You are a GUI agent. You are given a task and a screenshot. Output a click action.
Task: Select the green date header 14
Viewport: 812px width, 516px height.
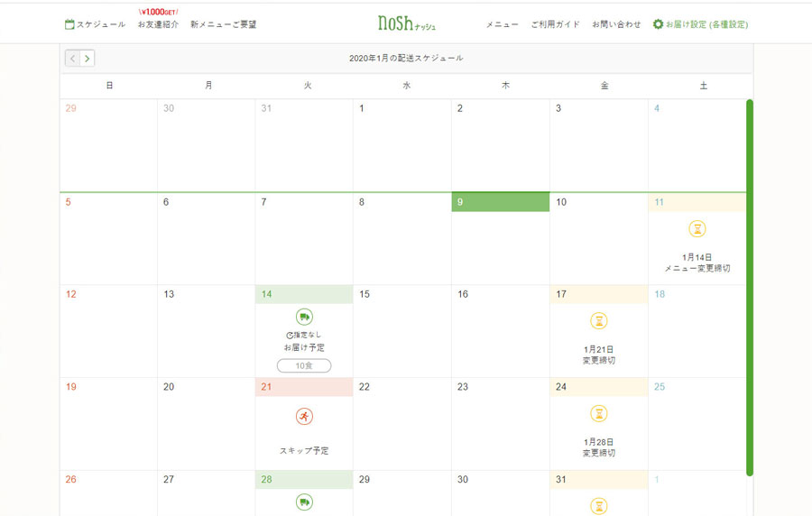click(304, 294)
